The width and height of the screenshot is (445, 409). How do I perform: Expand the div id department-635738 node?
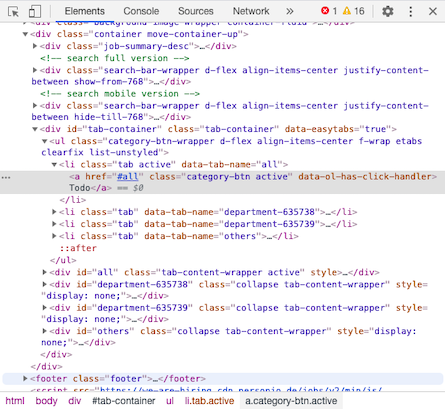[44, 284]
